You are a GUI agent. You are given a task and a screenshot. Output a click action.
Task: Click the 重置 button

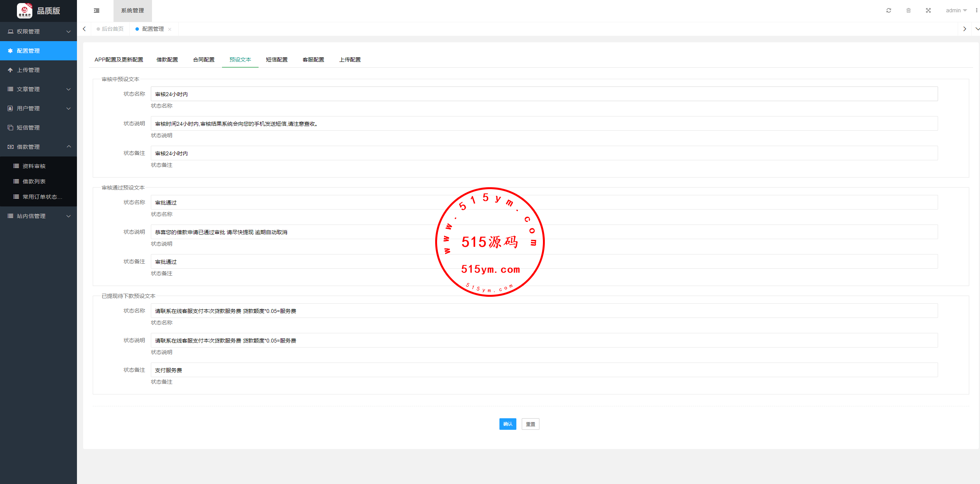tap(530, 424)
